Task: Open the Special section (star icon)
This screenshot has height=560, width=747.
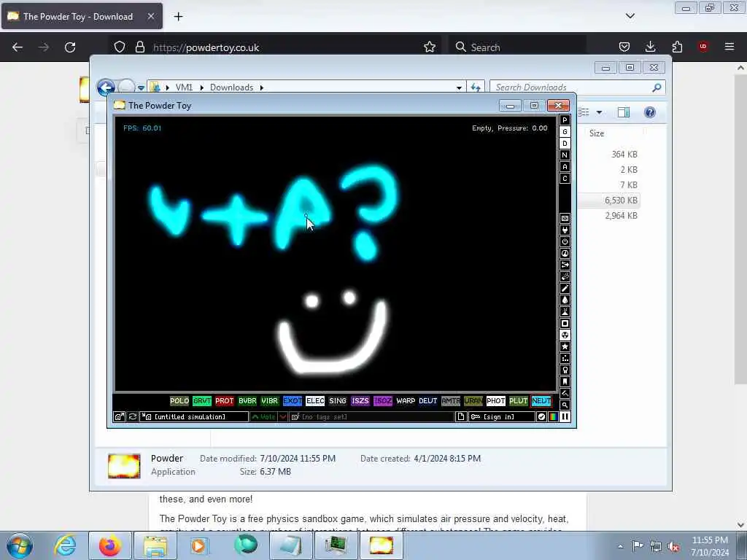Action: [565, 346]
